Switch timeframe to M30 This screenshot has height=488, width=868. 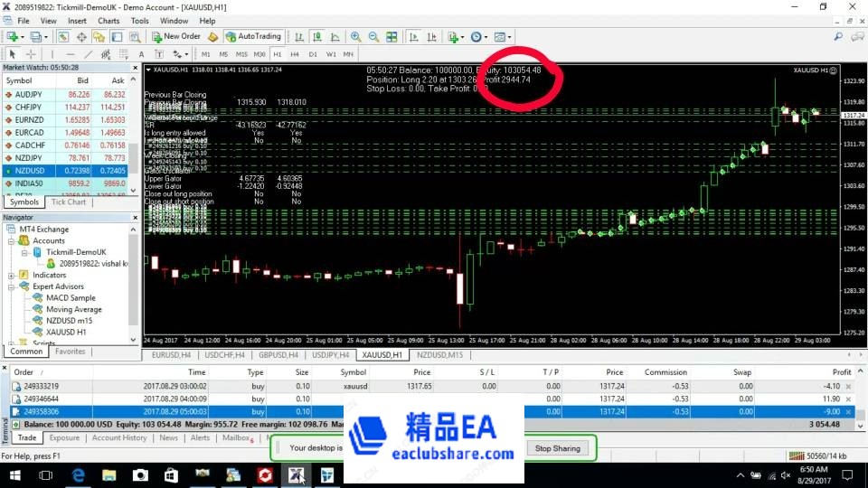(259, 54)
